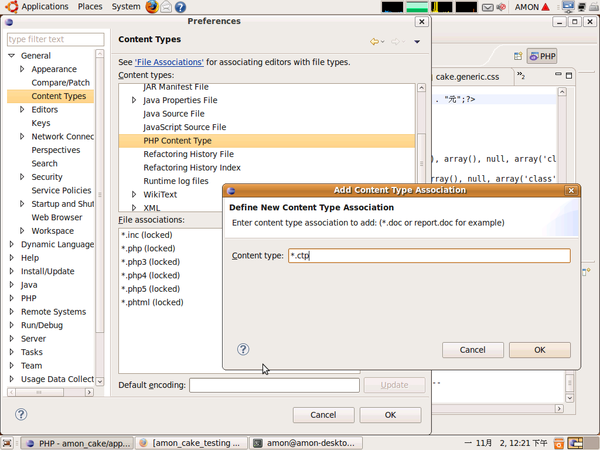600x450 pixels.
Task: Expand the Editors tree node
Action: pyautogui.click(x=22, y=109)
